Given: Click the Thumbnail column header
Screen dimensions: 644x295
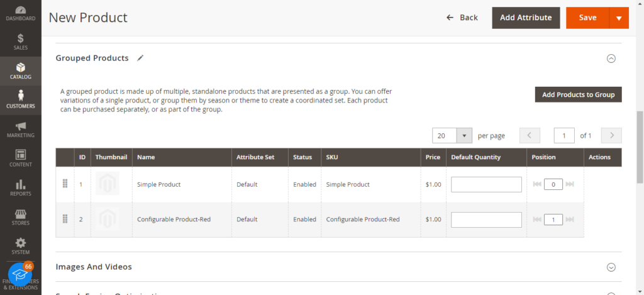Looking at the screenshot, I should 111,157.
